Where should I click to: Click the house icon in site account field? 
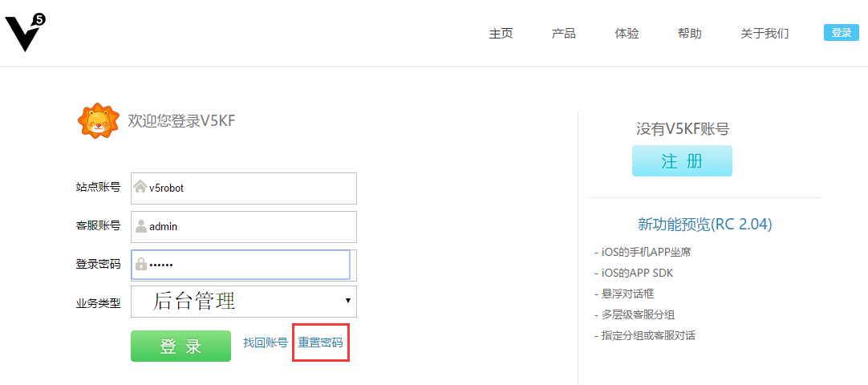tap(140, 187)
